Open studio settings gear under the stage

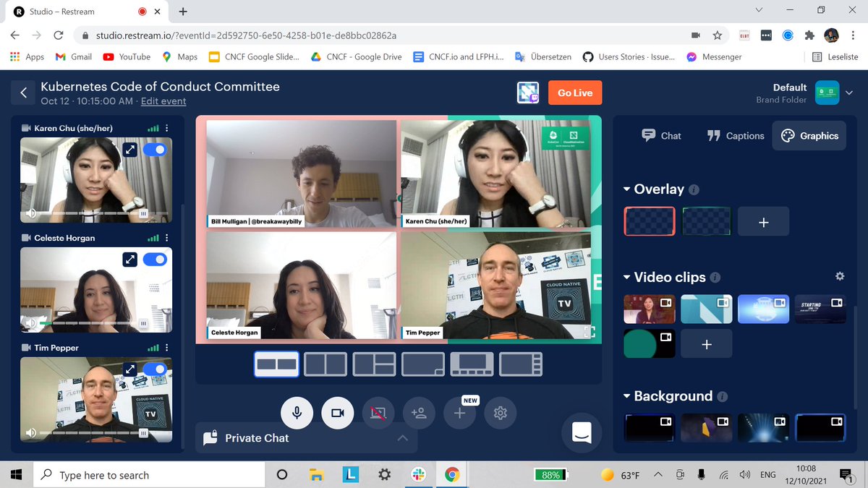point(500,413)
